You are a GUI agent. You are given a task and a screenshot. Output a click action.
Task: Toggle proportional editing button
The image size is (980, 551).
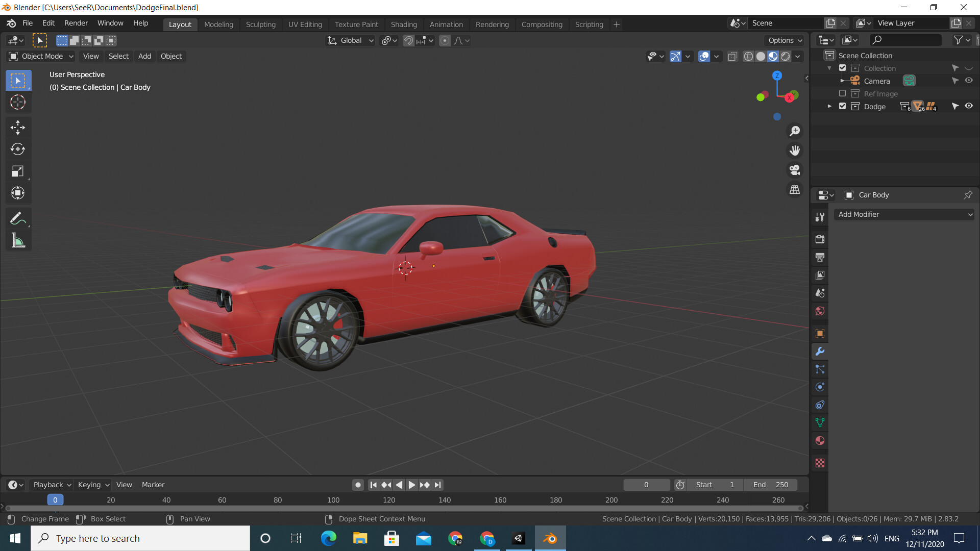point(445,40)
